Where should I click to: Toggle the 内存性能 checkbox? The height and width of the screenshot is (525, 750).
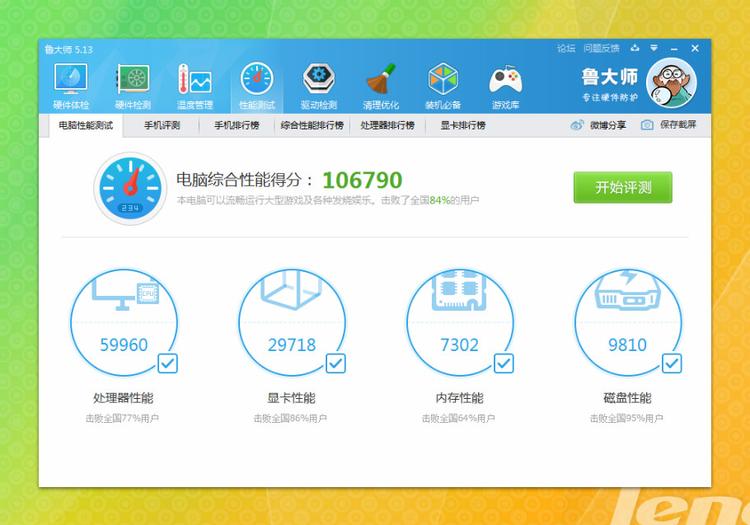click(504, 363)
